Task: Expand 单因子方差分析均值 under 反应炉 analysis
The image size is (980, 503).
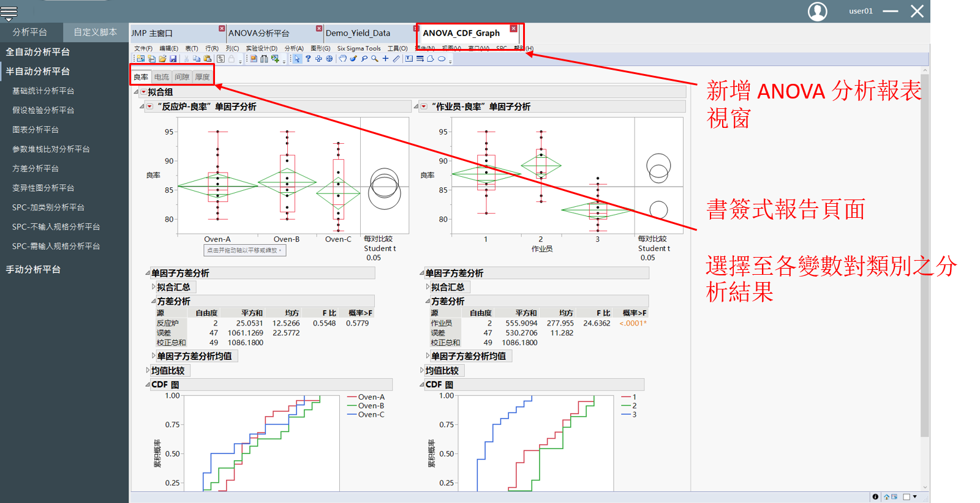Action: click(x=154, y=356)
